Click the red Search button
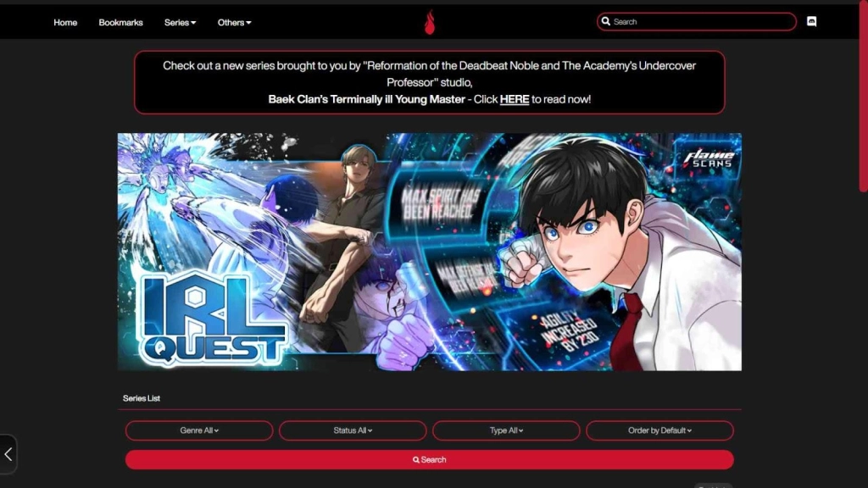868x488 pixels. tap(430, 460)
